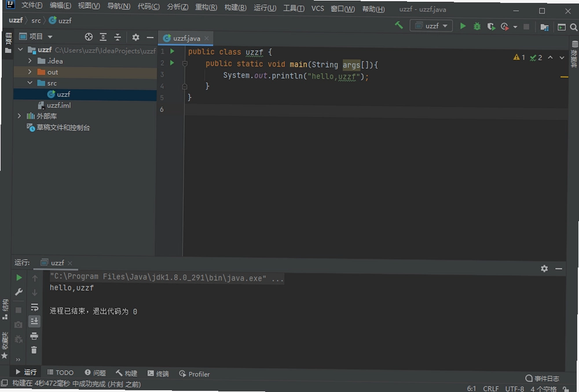Open run configuration uzzf dropdown

point(431,26)
